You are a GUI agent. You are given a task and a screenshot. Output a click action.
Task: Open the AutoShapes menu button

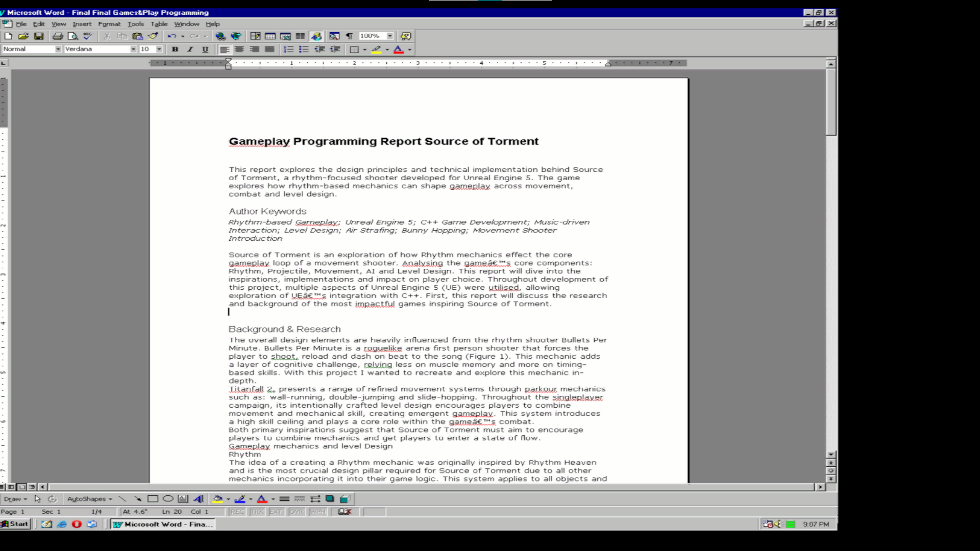[89, 499]
